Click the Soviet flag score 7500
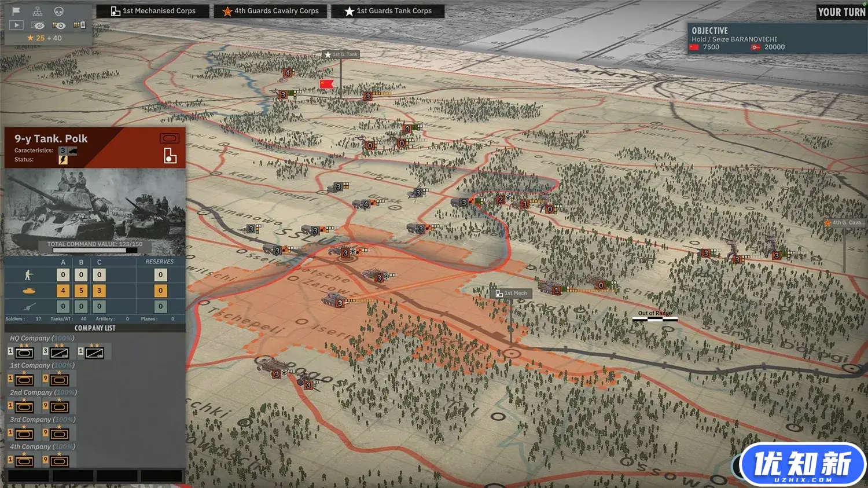This screenshot has height=488, width=868. point(705,47)
